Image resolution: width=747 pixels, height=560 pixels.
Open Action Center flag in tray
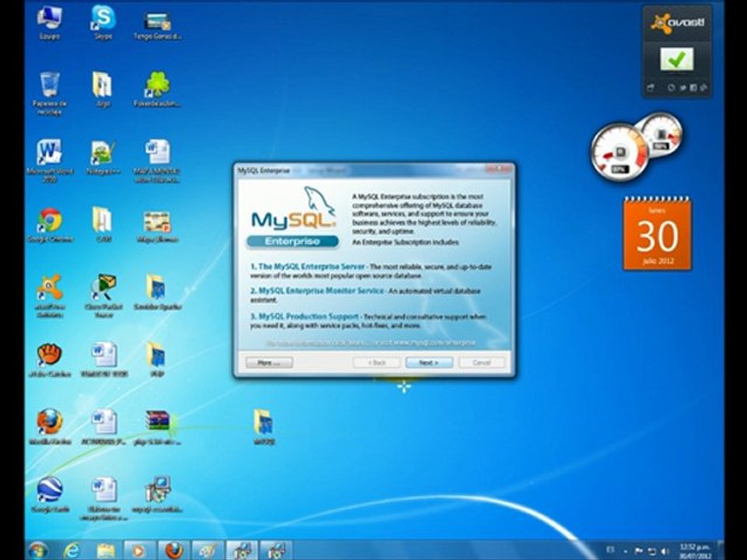coord(639,551)
